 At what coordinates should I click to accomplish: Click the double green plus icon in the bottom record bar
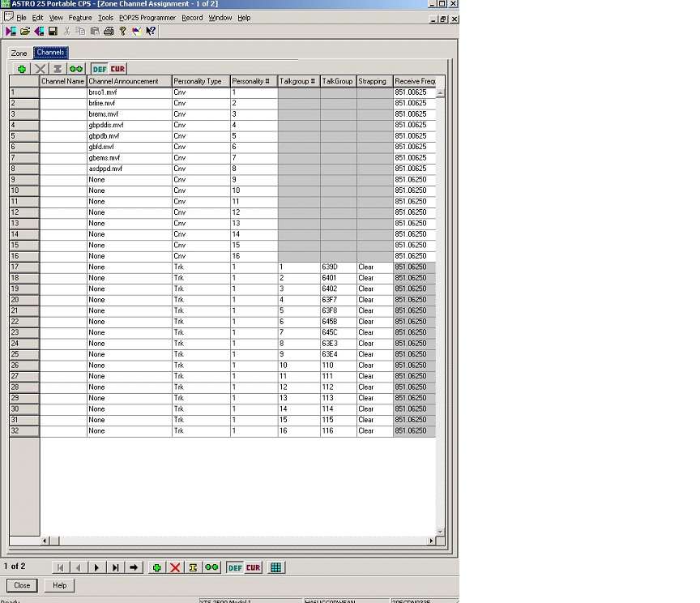[x=211, y=567]
